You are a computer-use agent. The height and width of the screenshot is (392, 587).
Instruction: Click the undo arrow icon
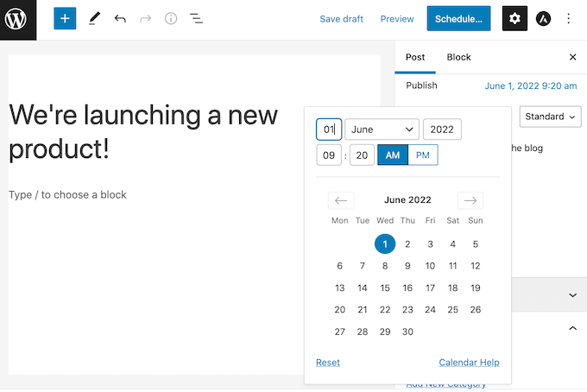tap(120, 18)
